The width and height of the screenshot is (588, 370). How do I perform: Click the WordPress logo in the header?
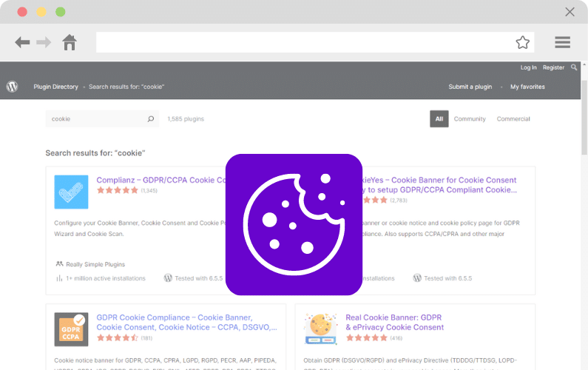pos(12,87)
